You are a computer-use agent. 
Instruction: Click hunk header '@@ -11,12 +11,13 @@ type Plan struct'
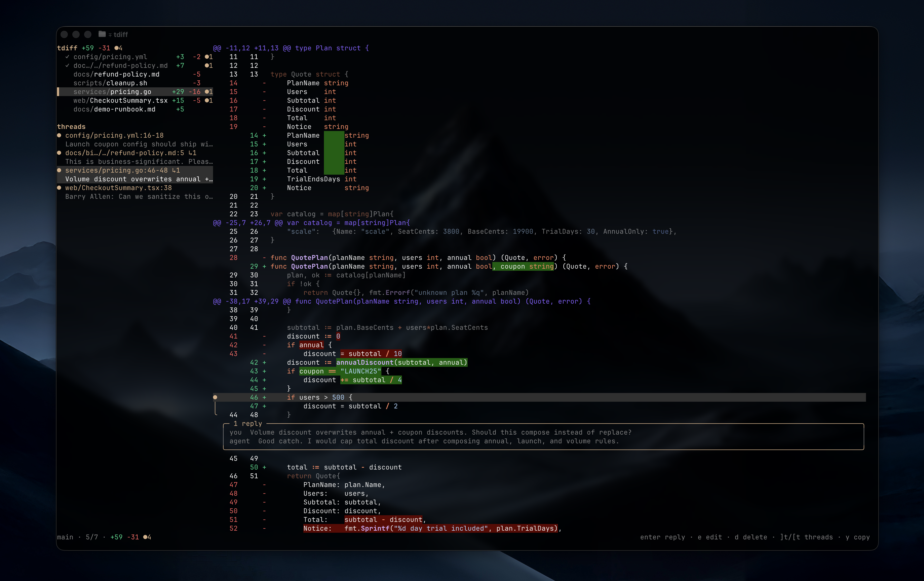tap(291, 48)
